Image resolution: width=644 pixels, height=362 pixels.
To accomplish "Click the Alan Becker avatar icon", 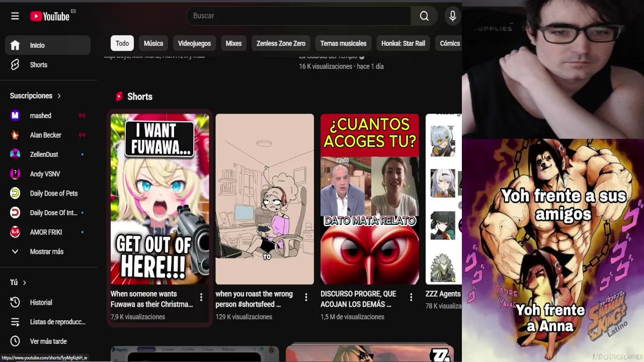I will pos(15,135).
